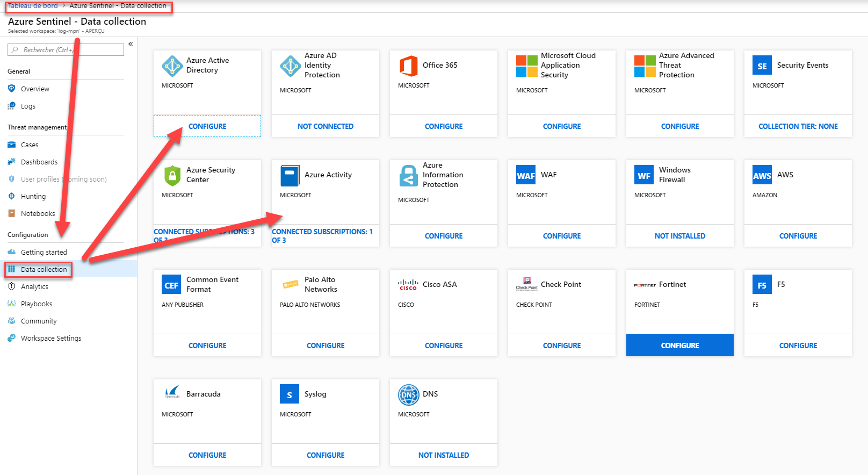Configure the Barracuda connector
868x475 pixels.
[x=207, y=455]
